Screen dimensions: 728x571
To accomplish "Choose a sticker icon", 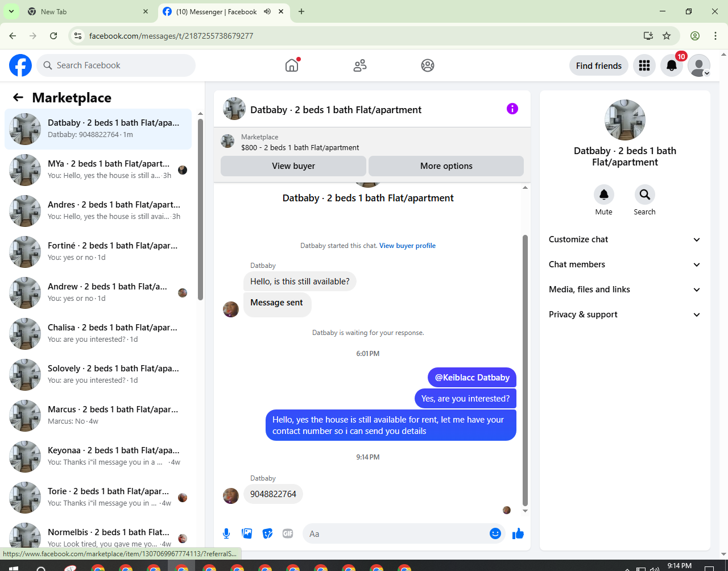I will tap(267, 533).
